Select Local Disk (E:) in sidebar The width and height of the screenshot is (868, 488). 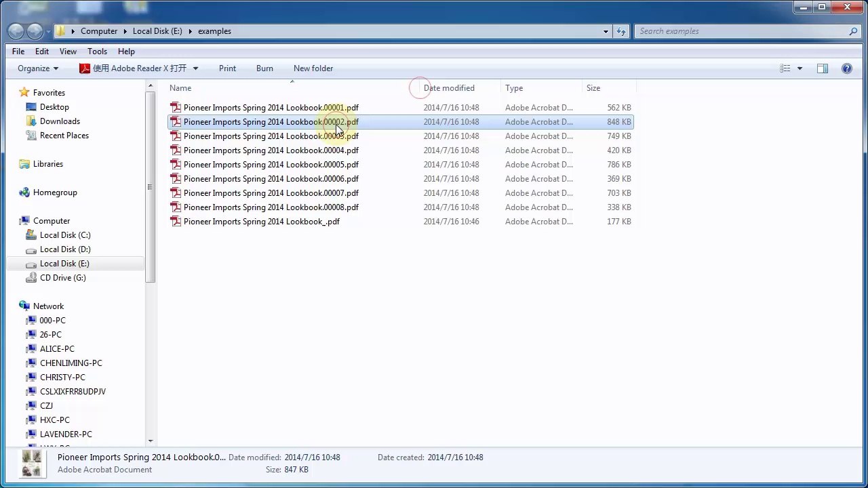64,264
